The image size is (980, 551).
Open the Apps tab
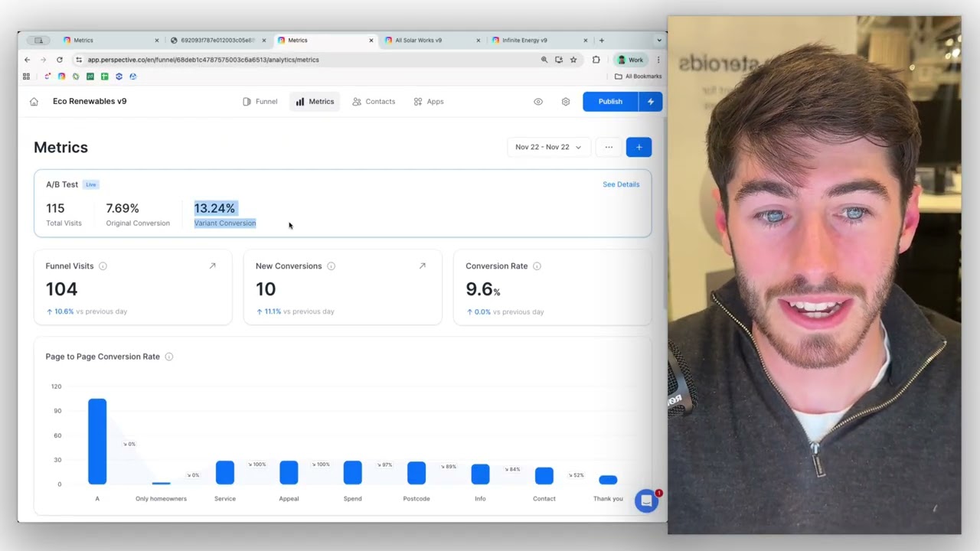coord(429,102)
